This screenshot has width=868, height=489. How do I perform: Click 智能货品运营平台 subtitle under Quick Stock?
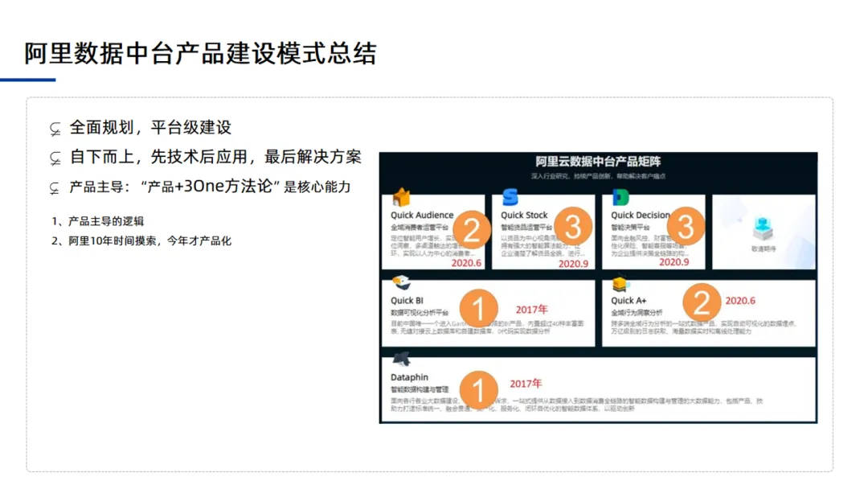tap(526, 228)
